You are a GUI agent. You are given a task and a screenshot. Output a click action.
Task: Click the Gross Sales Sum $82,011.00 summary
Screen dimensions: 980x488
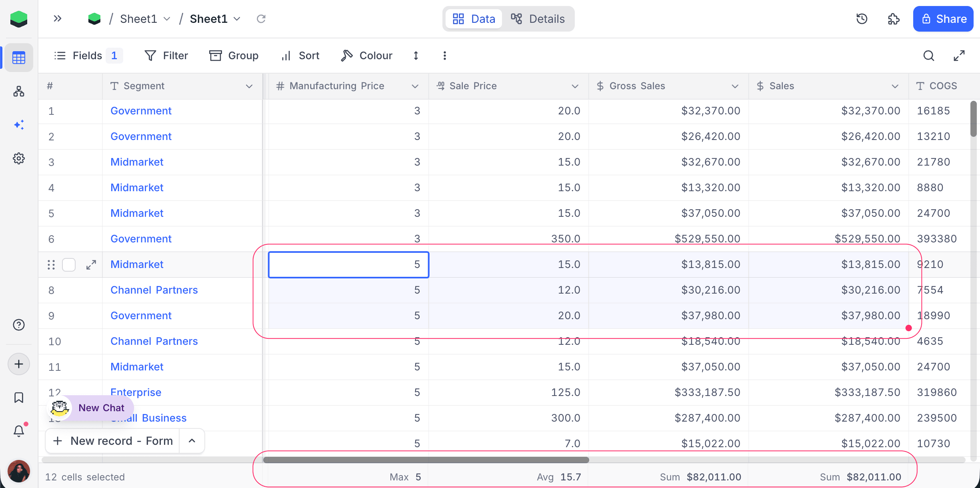668,477
